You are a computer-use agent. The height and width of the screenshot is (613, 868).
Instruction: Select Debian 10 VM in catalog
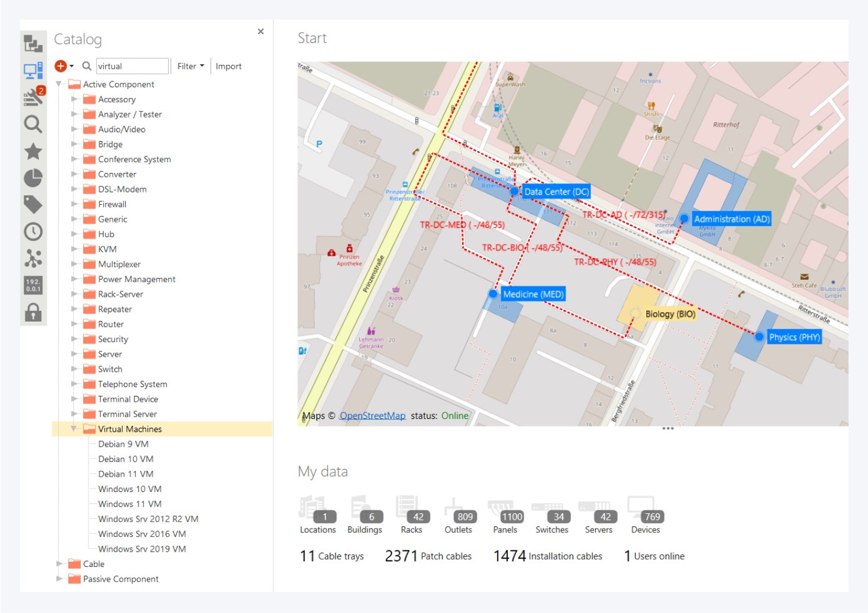pyautogui.click(x=126, y=459)
